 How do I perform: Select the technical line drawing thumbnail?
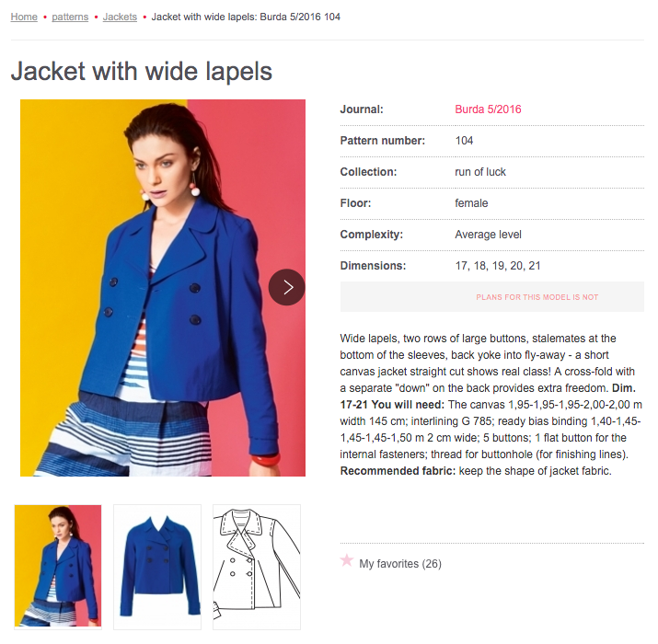[x=257, y=567]
